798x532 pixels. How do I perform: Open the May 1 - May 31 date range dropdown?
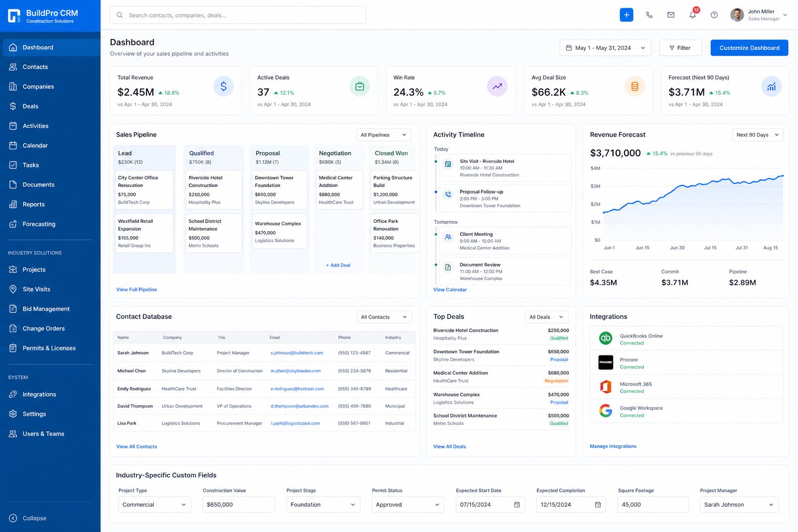pos(605,48)
